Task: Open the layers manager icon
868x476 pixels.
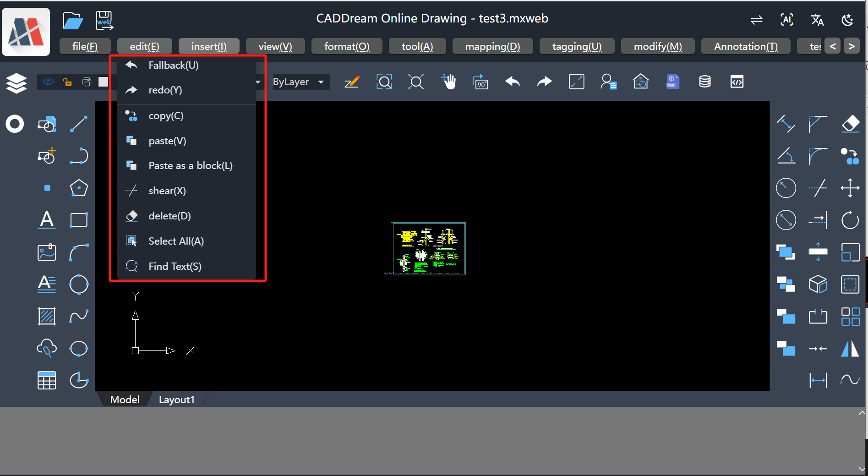Action: pos(16,83)
